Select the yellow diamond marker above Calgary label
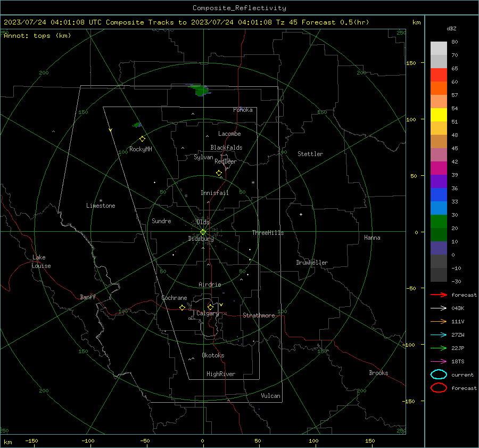The width and height of the screenshot is (479, 448). click(210, 307)
